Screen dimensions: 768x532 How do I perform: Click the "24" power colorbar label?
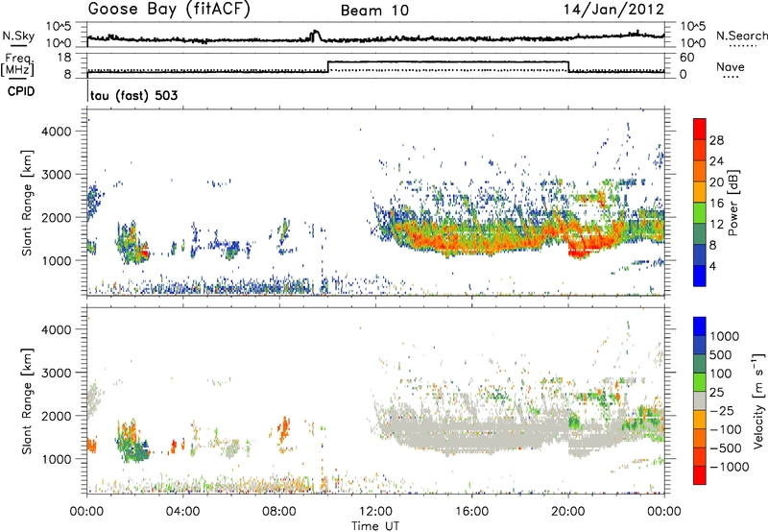click(716, 161)
